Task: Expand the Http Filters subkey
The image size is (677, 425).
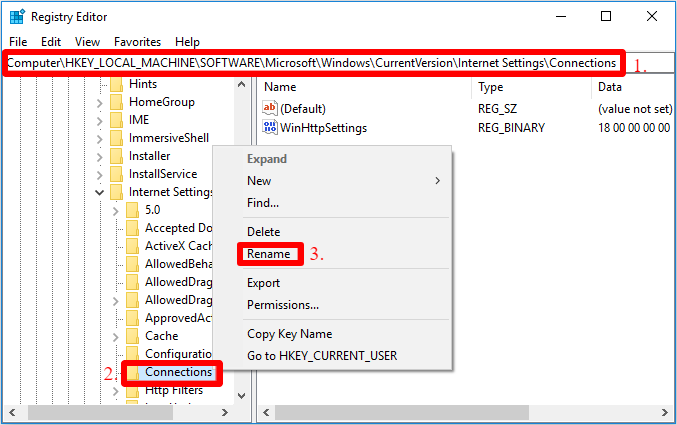Action: tap(116, 391)
